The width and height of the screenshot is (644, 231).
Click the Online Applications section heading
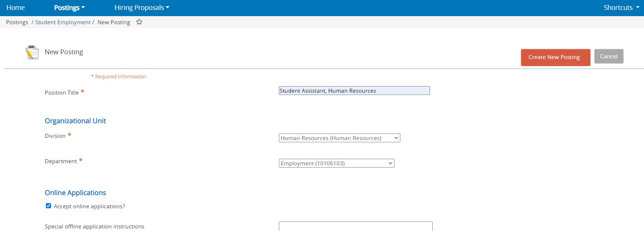(x=75, y=193)
